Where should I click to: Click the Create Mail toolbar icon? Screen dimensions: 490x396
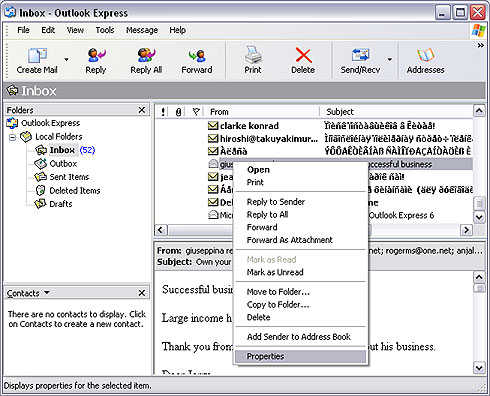(37, 55)
